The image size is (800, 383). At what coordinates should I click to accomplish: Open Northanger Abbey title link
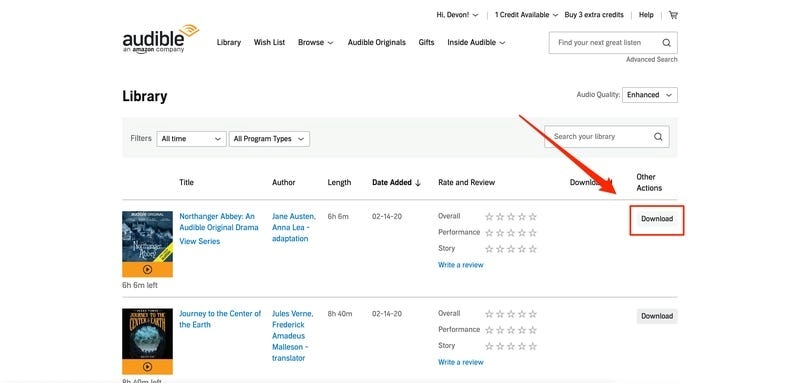(x=219, y=222)
